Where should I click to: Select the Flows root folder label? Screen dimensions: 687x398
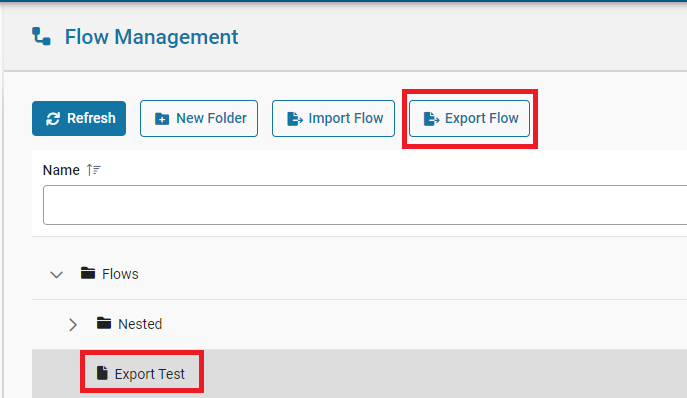tap(120, 274)
